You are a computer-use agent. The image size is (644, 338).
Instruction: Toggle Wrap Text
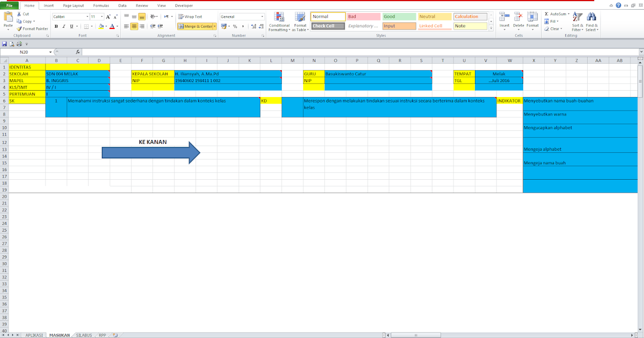click(x=190, y=17)
